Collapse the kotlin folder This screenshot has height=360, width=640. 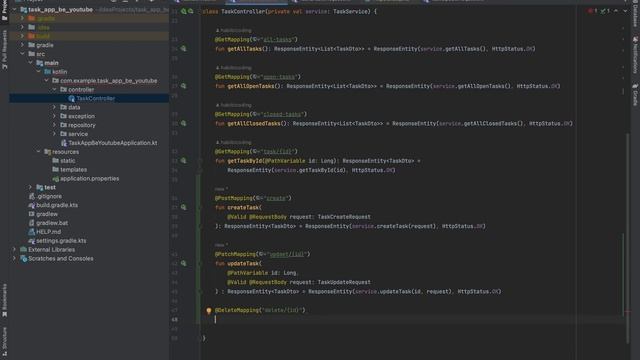click(39, 71)
